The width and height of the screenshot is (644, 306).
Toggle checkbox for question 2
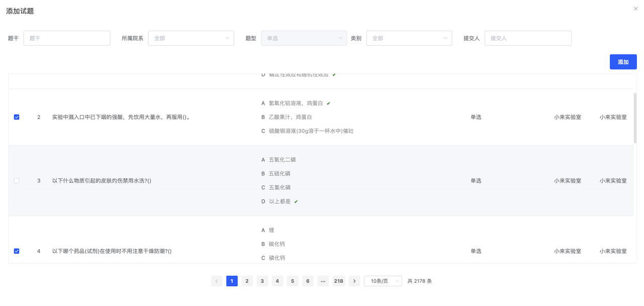click(17, 117)
